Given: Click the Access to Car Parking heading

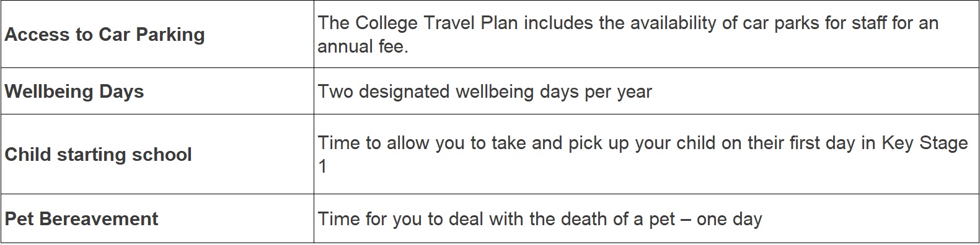Looking at the screenshot, I should pyautogui.click(x=105, y=34).
